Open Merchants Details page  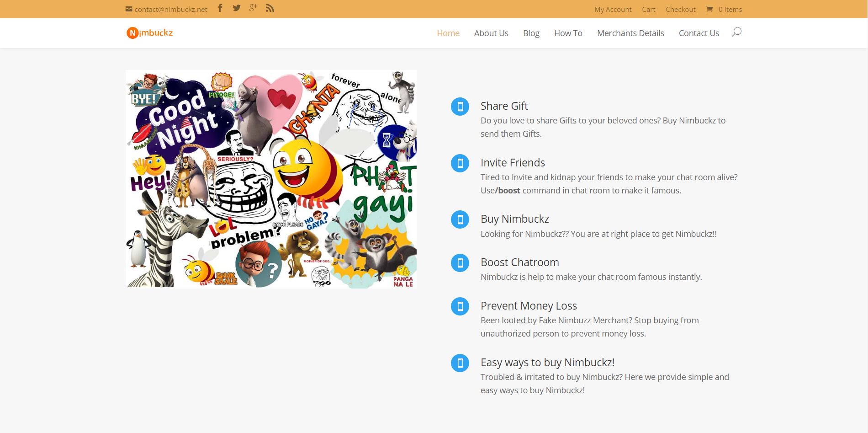630,33
